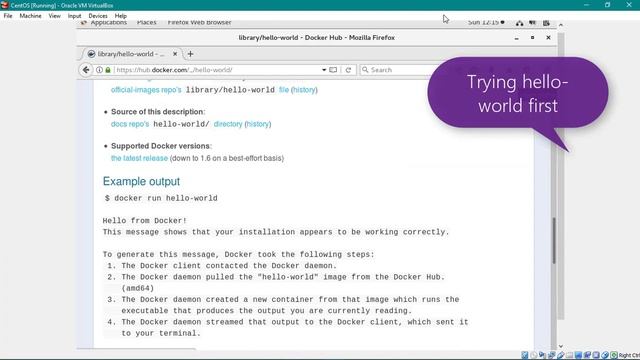Click VirtualBox display status icon
640x360 pixels.
578,355
